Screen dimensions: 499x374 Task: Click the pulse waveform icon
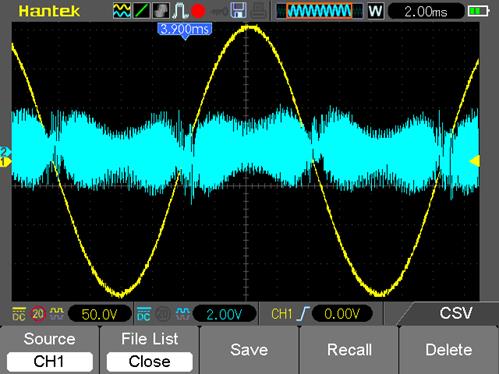click(180, 11)
